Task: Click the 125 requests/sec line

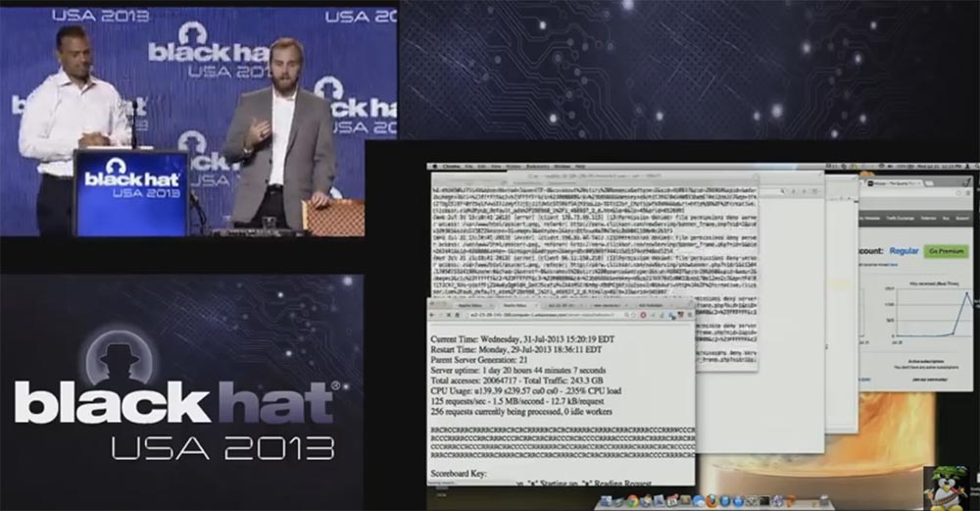Action: point(517,401)
